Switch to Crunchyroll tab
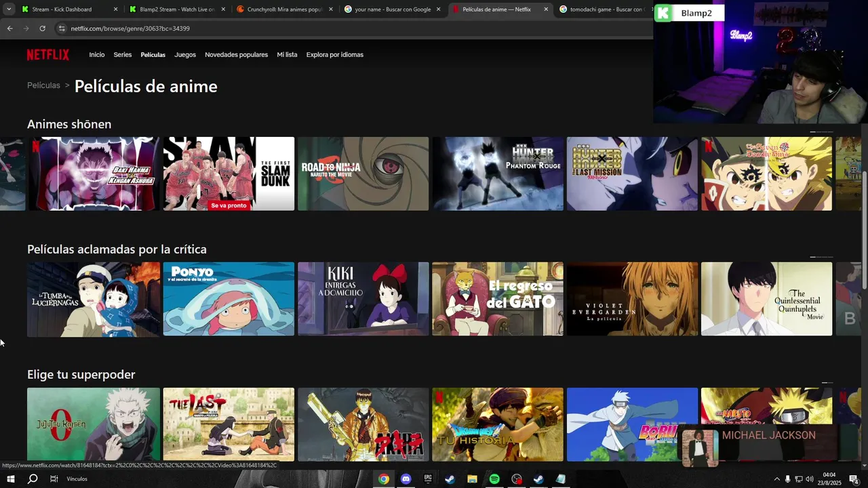The image size is (868, 488). [x=285, y=9]
